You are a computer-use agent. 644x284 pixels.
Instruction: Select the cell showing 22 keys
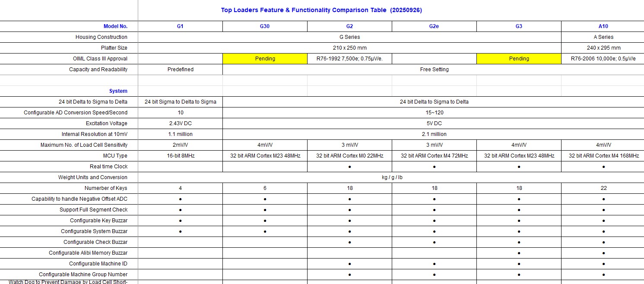click(x=603, y=188)
